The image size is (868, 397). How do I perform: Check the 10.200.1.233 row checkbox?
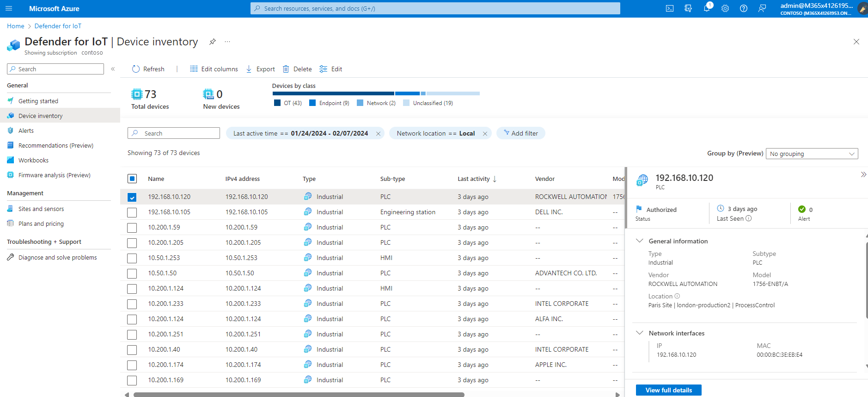tap(132, 304)
